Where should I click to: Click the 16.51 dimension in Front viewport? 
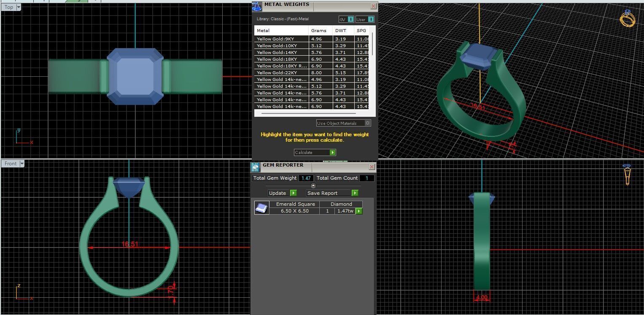(x=130, y=244)
